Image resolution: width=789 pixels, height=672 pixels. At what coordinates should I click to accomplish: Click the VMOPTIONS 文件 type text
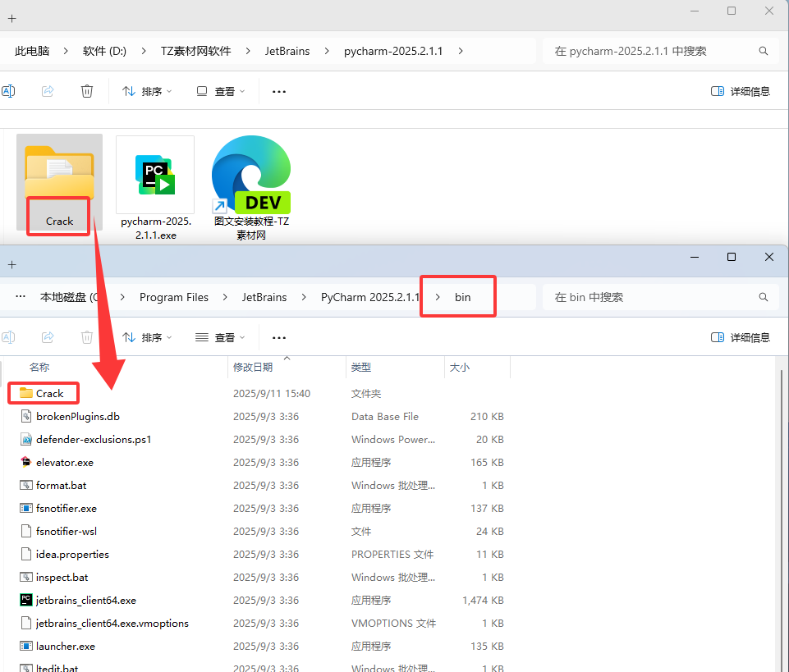(x=393, y=624)
